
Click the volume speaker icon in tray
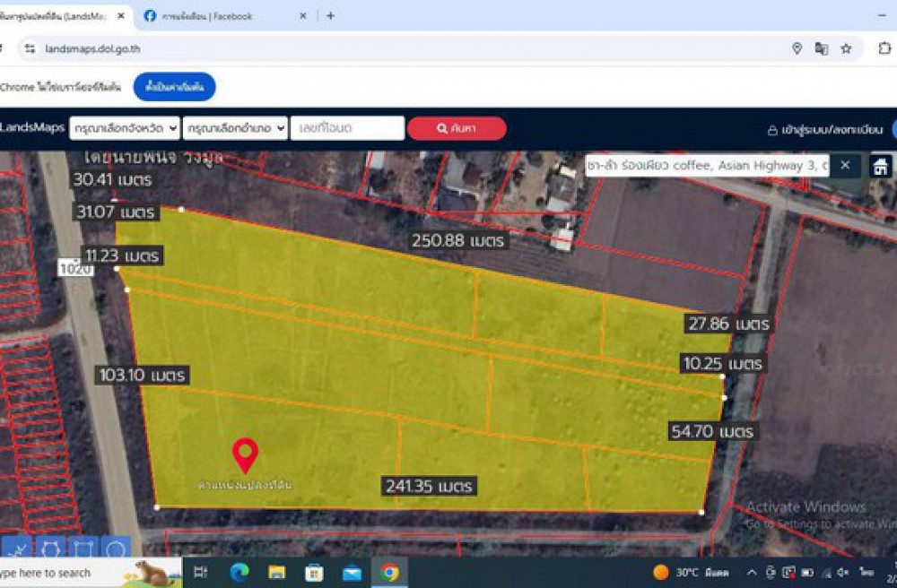842,573
